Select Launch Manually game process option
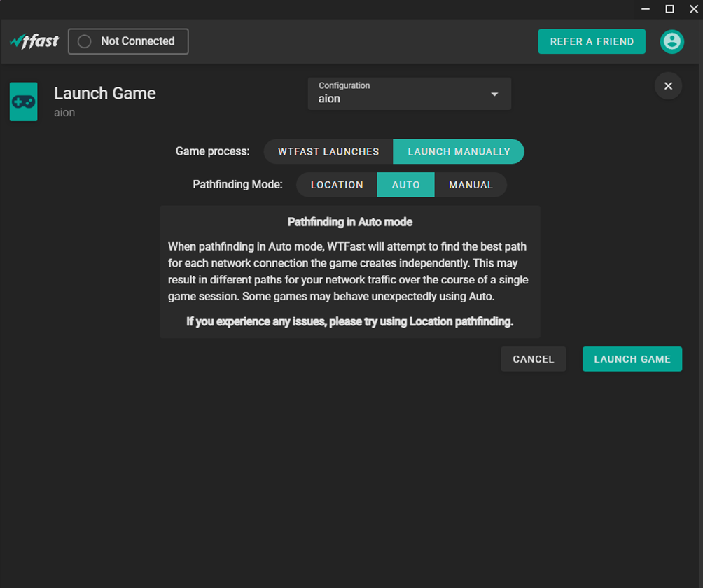The height and width of the screenshot is (588, 703). tap(459, 152)
